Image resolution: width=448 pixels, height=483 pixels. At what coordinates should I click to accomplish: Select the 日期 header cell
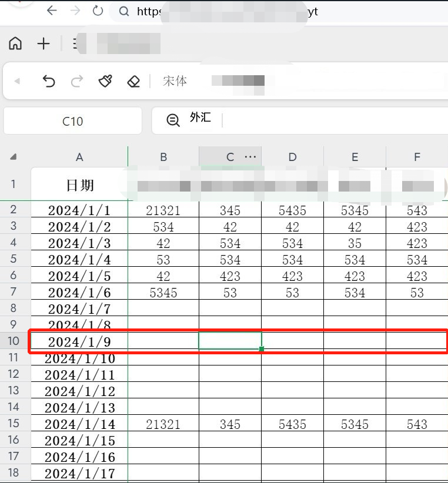coord(79,185)
